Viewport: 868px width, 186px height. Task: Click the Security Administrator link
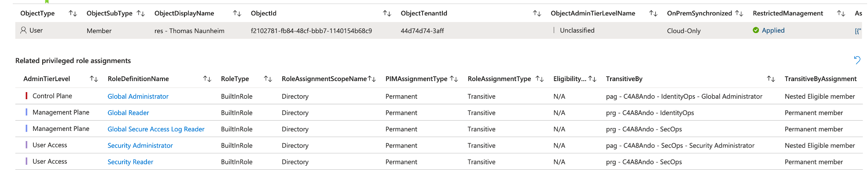[x=140, y=145]
